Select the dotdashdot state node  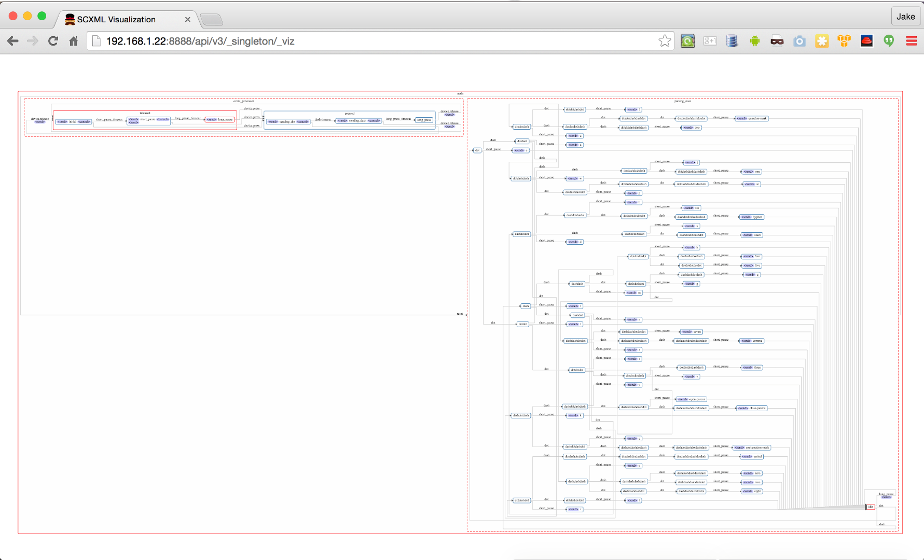(522, 500)
